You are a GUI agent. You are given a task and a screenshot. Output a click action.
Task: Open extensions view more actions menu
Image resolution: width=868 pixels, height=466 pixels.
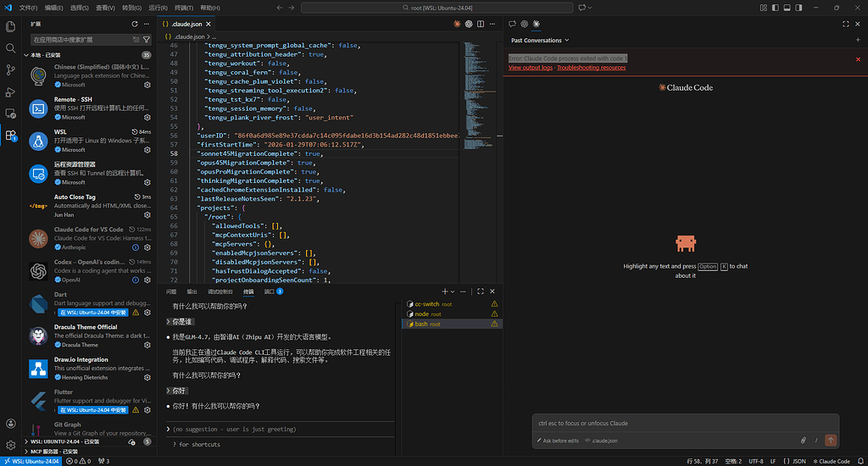point(146,25)
